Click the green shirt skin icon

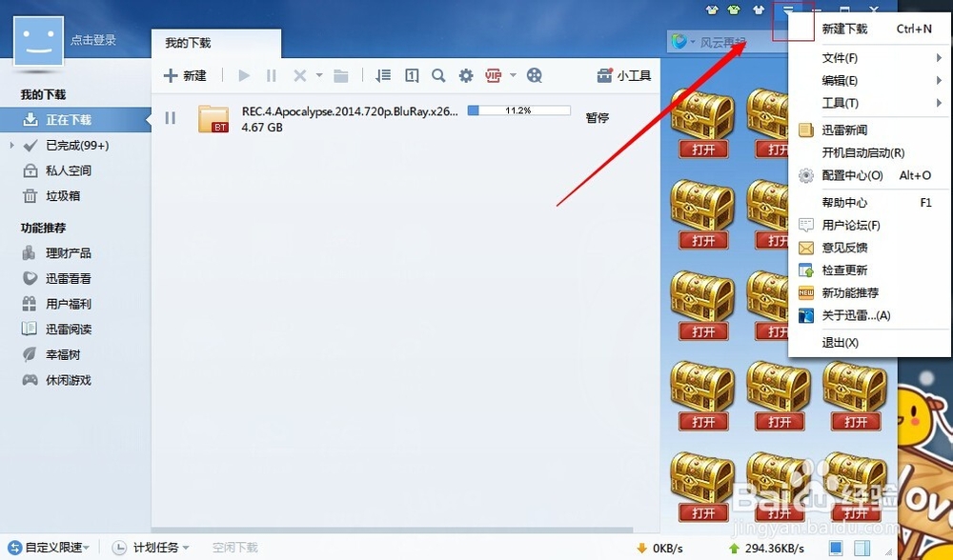click(x=734, y=10)
